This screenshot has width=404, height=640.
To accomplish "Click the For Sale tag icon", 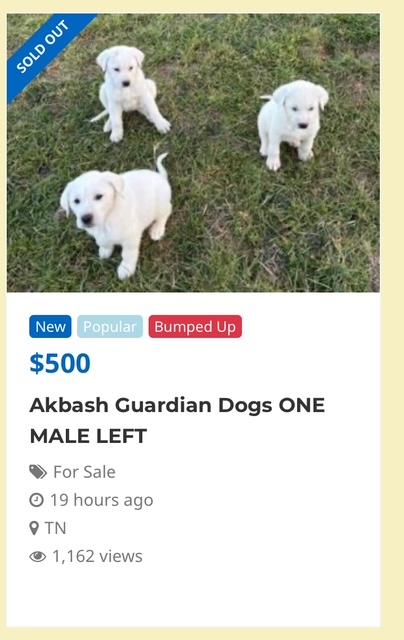I will [x=38, y=472].
